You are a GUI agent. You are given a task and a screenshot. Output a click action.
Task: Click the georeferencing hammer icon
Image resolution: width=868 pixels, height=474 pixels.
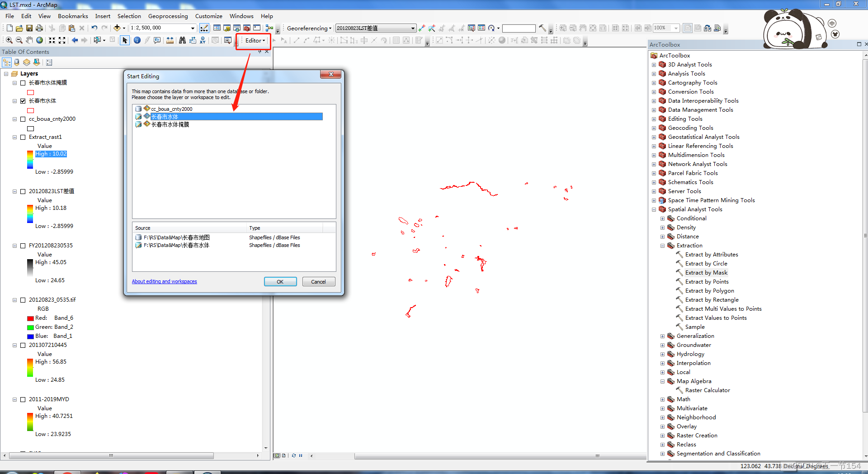(542, 28)
